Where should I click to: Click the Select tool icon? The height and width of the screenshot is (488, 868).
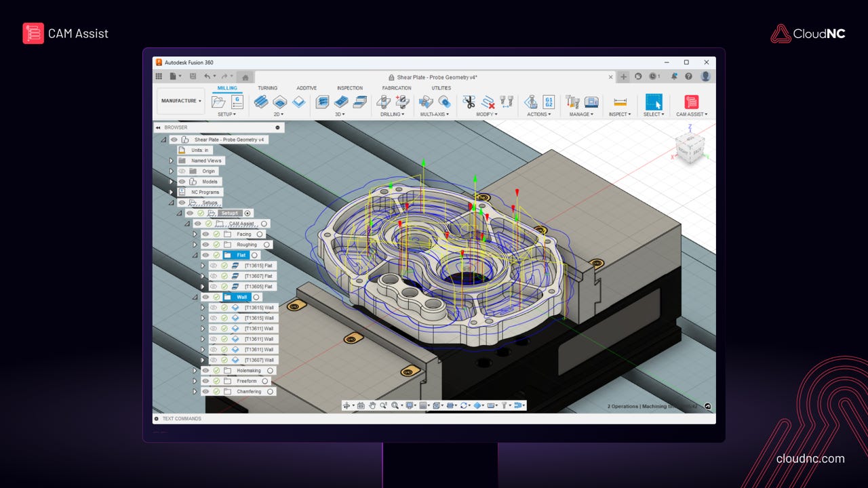point(654,102)
